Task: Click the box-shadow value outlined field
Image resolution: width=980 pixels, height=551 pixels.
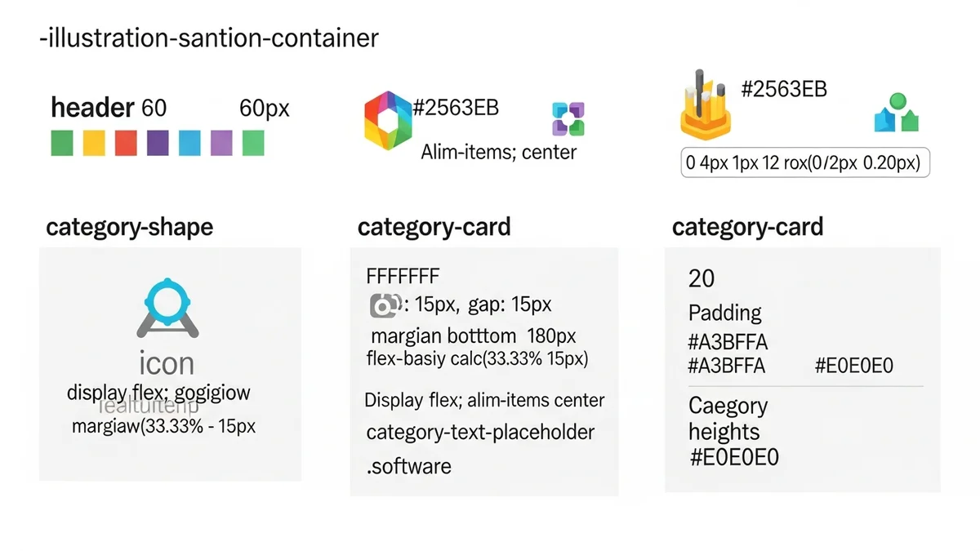Action: coord(805,163)
